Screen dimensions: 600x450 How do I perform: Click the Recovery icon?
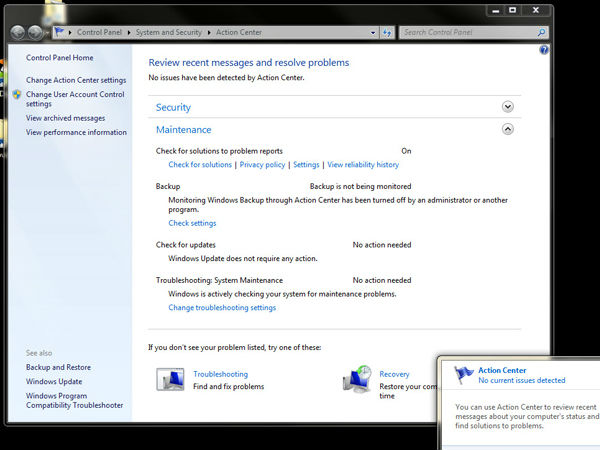tap(357, 380)
